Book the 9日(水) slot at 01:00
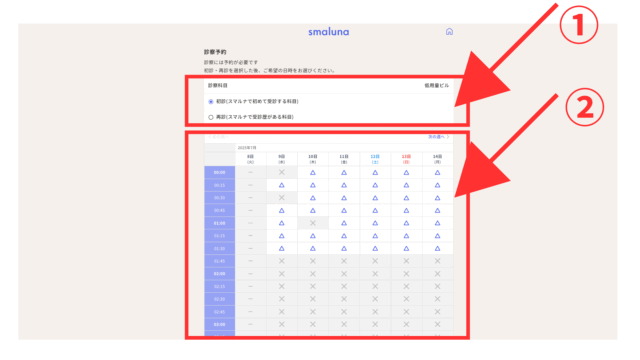 point(282,223)
